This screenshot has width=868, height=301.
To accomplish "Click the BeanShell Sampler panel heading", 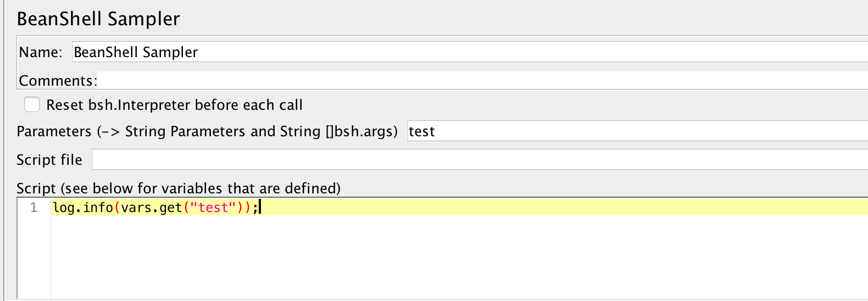I will pyautogui.click(x=98, y=19).
